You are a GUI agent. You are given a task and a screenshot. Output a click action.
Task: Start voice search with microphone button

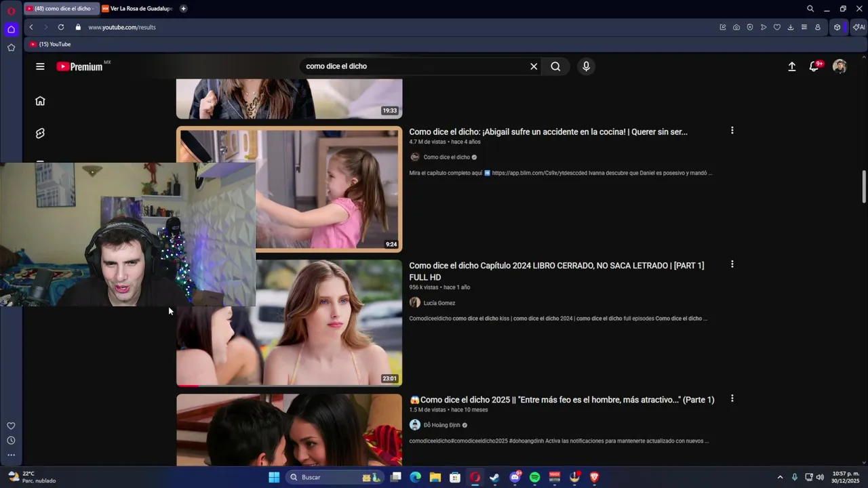coord(586,66)
